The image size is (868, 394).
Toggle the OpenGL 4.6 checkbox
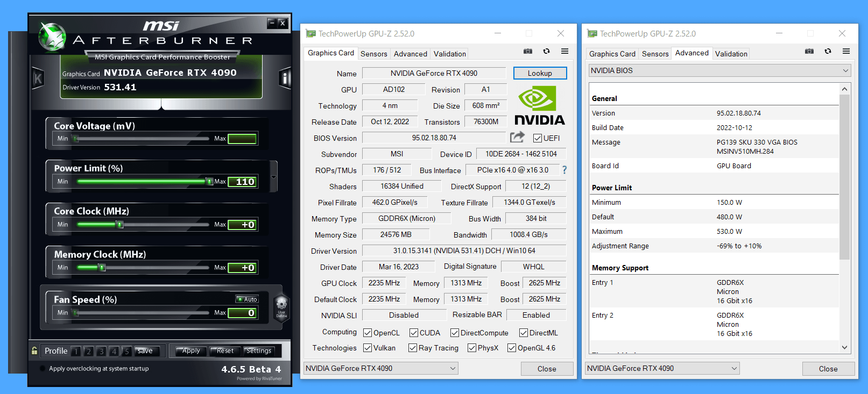pyautogui.click(x=512, y=348)
